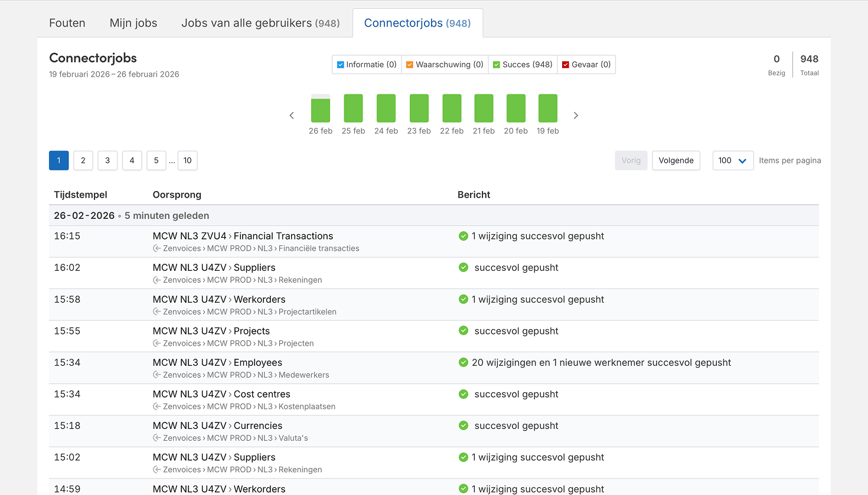Open the Mijn jobs tab
This screenshot has width=868, height=495.
pyautogui.click(x=133, y=23)
